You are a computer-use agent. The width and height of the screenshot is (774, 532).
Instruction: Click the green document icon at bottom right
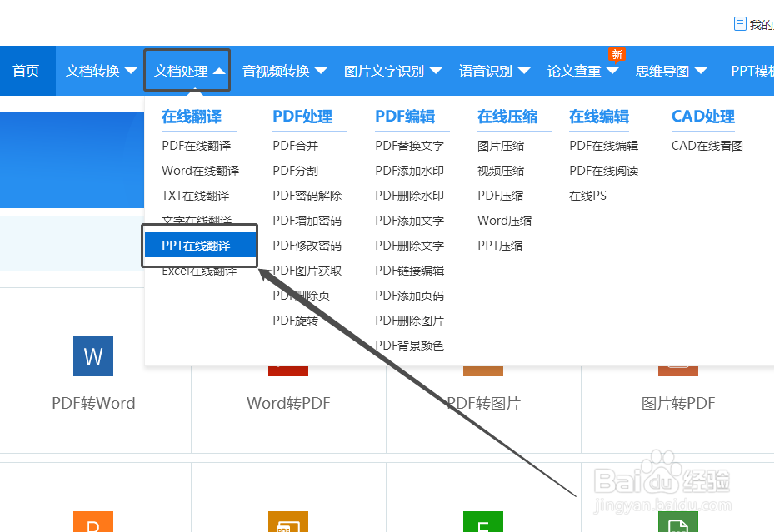[x=677, y=523]
